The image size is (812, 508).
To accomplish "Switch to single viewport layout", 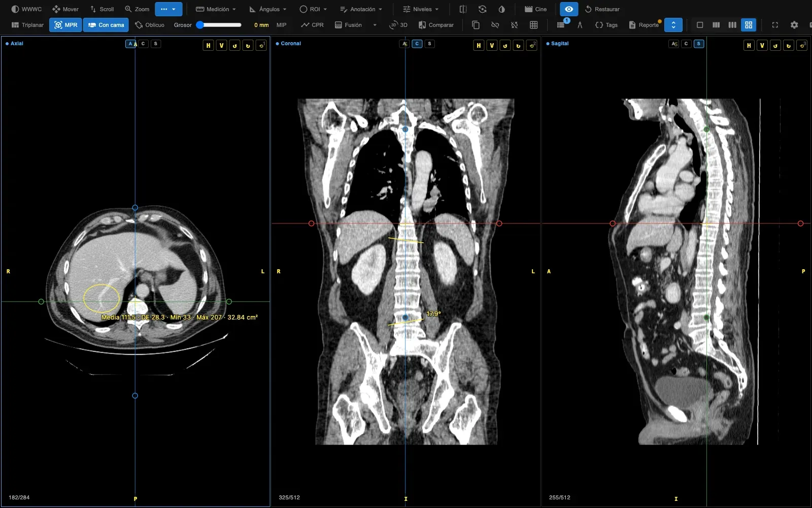I will click(700, 25).
